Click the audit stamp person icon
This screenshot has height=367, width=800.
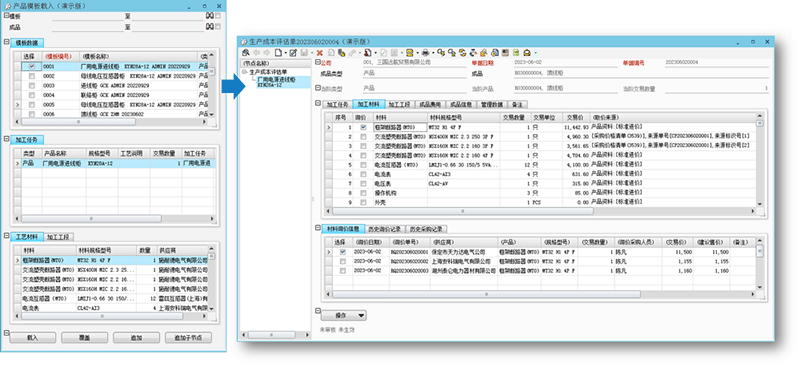[368, 53]
